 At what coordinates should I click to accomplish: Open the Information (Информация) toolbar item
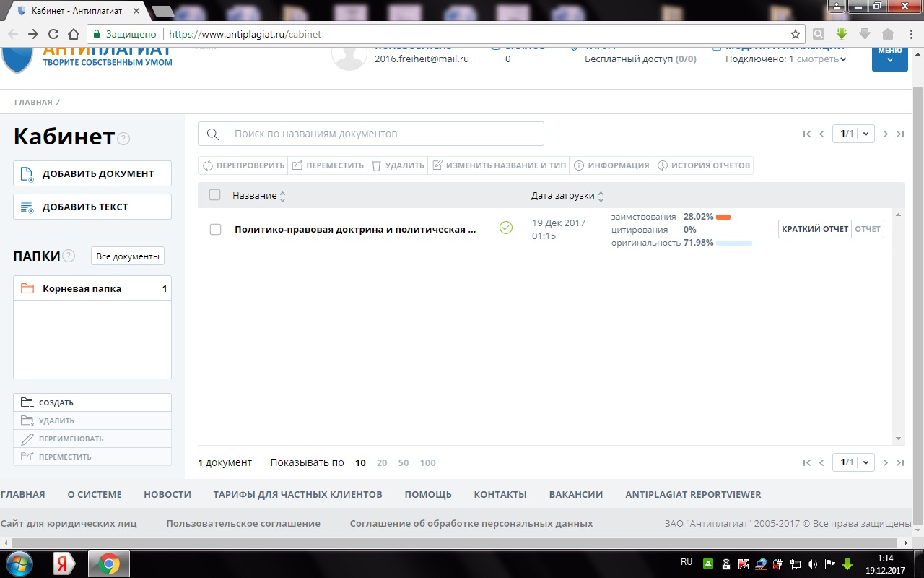pos(579,165)
